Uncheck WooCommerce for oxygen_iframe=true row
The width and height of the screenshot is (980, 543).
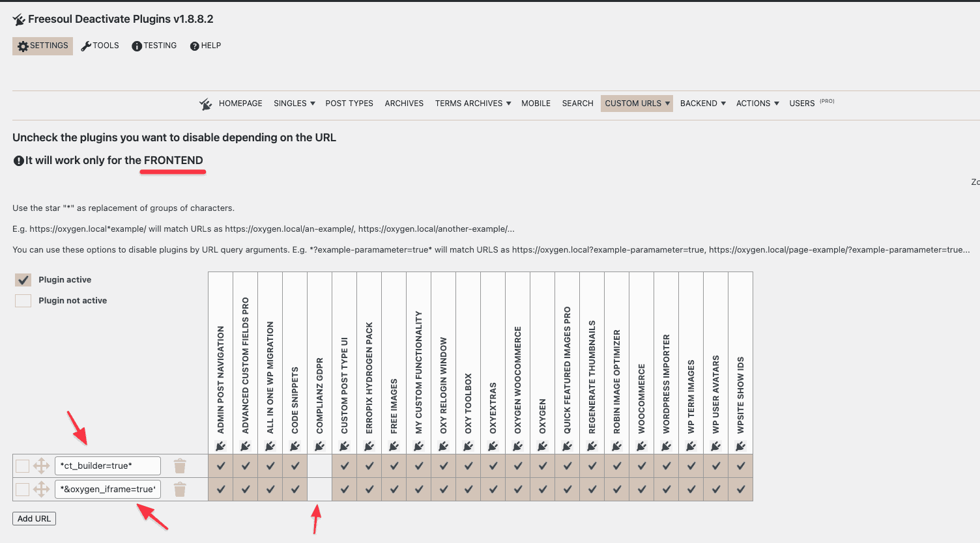click(642, 489)
